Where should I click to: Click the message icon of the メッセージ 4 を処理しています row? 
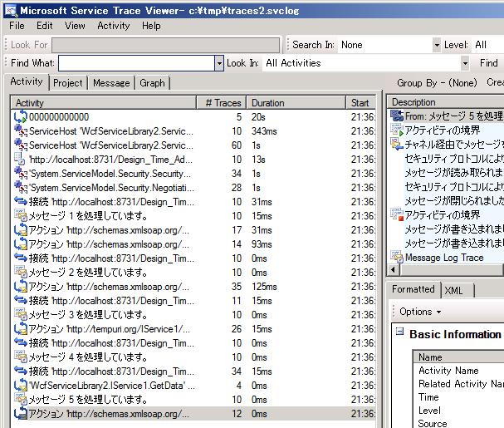coord(21,357)
